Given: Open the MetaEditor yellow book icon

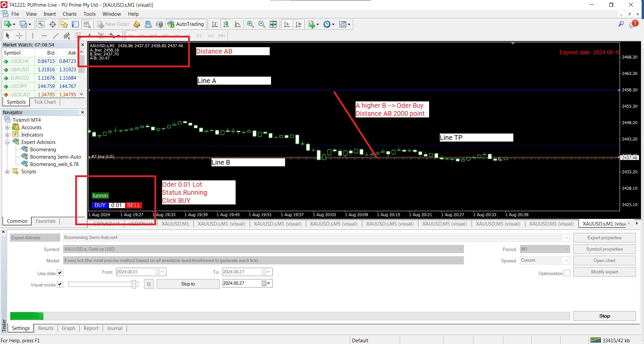Looking at the screenshot, I should click(137, 24).
